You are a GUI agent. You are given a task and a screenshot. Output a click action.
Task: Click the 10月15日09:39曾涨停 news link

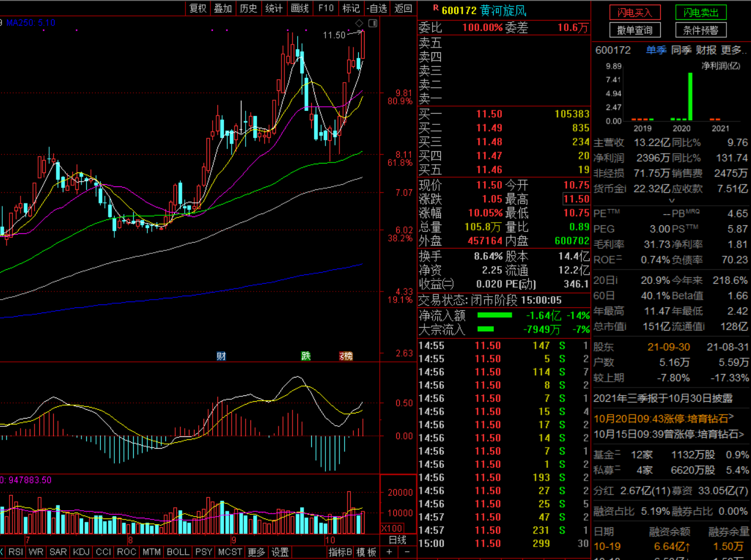(x=669, y=435)
